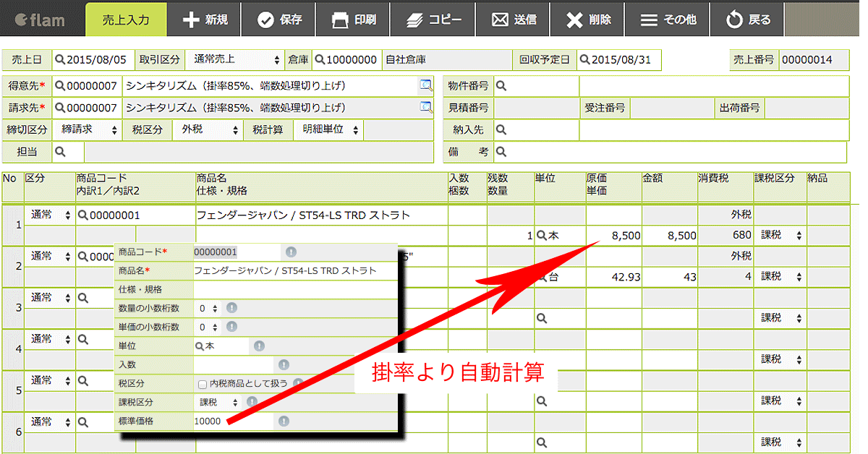Click the コピー stacked pages icon
868x454 pixels.
pos(414,20)
